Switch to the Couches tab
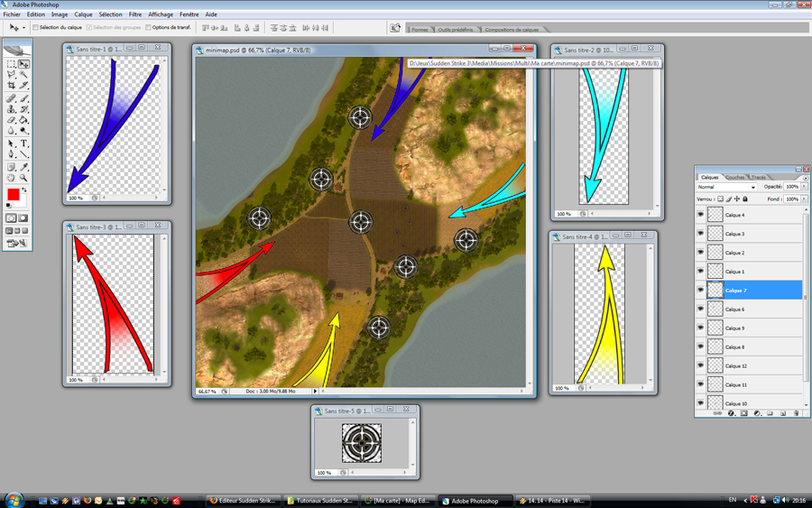The image size is (812, 508). pyautogui.click(x=734, y=177)
